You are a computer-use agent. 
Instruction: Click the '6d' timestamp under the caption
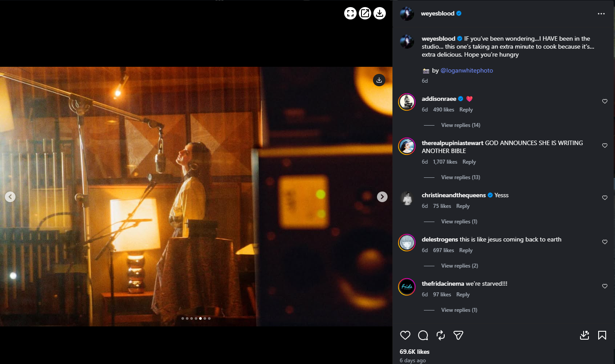click(425, 81)
